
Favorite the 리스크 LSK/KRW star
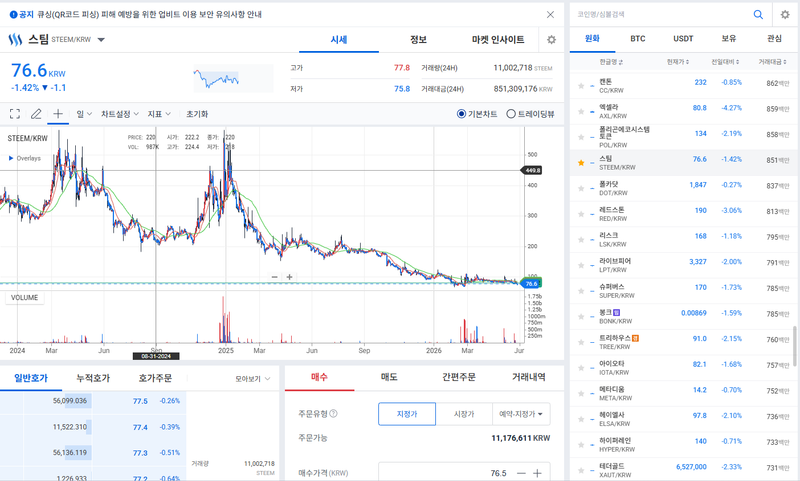[x=581, y=239]
